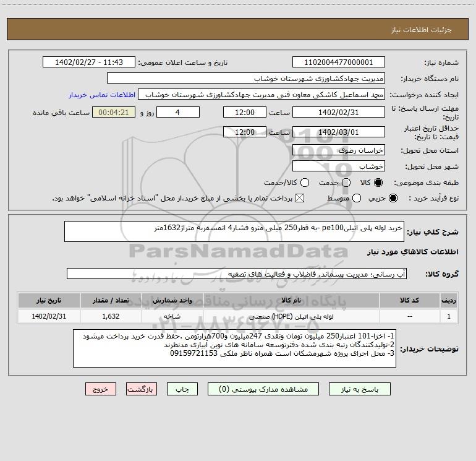Click the تاریخ نیاز column header
Screen dimensions: 476x461
point(49,300)
